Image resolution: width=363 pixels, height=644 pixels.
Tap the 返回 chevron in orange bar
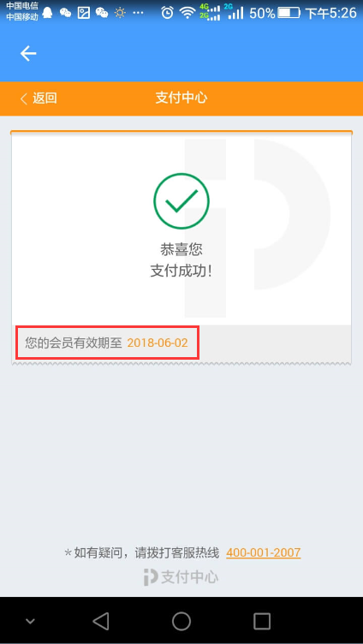(x=39, y=98)
